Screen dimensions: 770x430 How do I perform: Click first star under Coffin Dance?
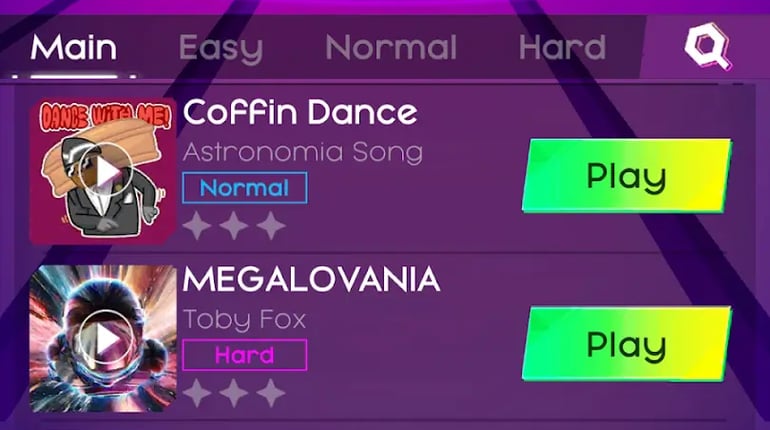click(198, 226)
